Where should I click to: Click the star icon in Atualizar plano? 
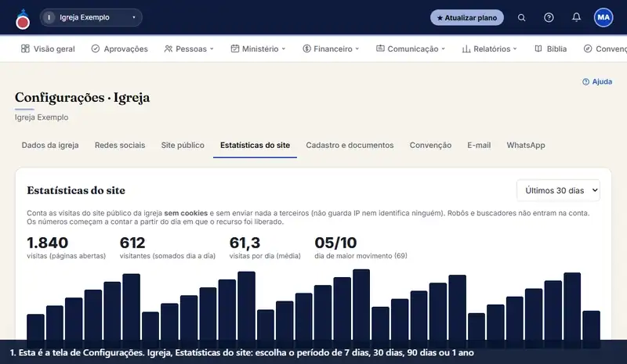point(440,18)
